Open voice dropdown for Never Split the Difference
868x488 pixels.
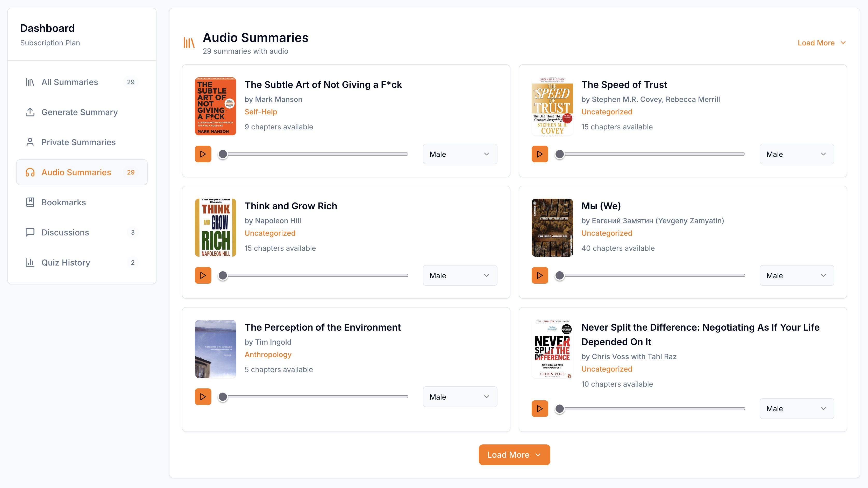[x=796, y=409]
